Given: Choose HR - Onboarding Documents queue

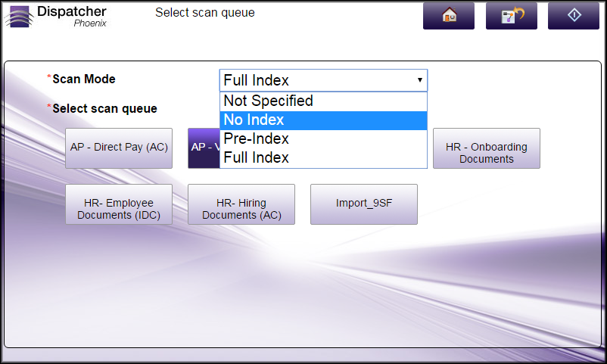Looking at the screenshot, I should [486, 148].
